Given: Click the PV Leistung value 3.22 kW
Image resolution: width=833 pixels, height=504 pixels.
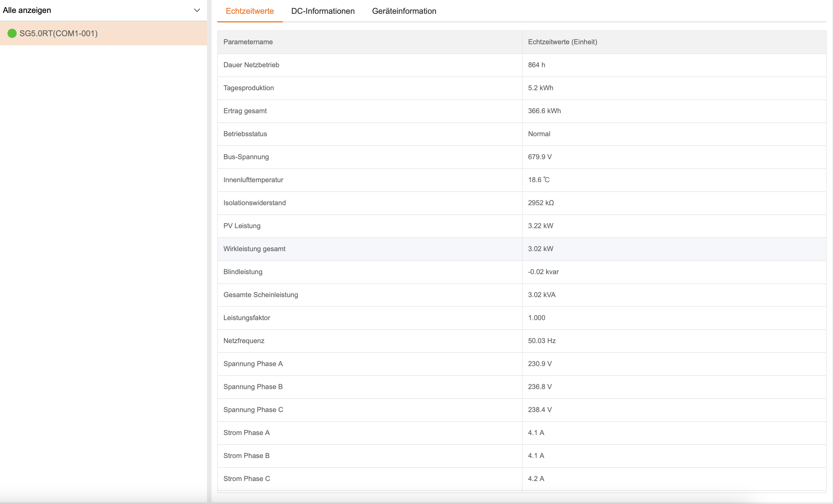Looking at the screenshot, I should [540, 226].
